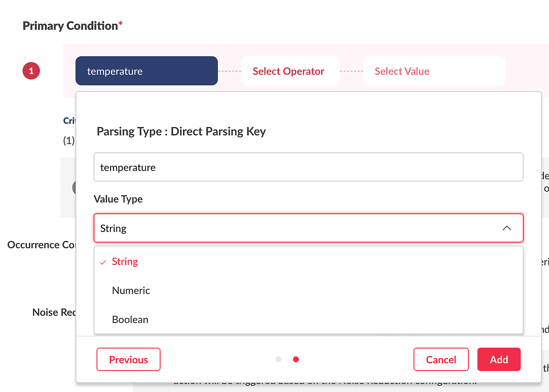Choose the String option in the list
549x392 pixels.
click(x=125, y=262)
